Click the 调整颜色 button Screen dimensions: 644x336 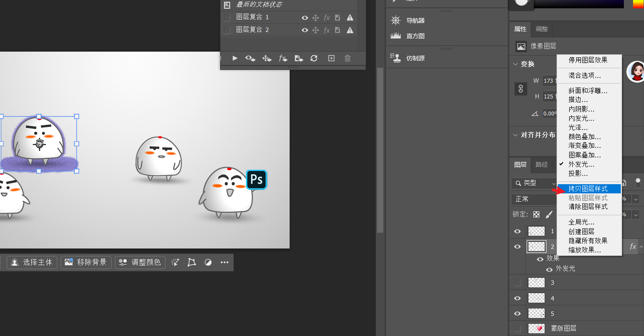140,262
